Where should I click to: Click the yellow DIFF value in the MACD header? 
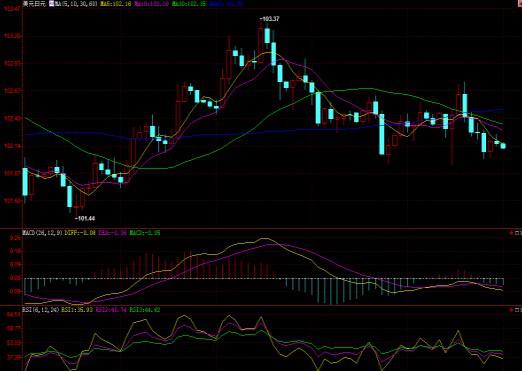80,233
